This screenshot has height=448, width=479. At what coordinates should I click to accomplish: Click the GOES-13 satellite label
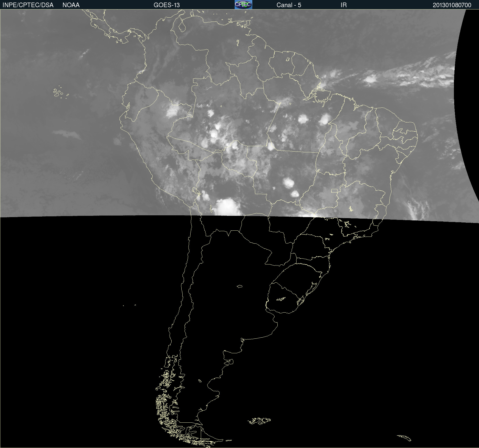click(166, 5)
